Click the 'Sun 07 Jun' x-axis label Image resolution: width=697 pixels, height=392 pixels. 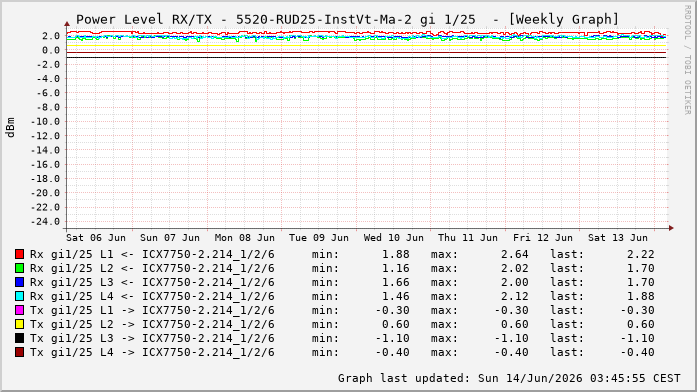click(x=170, y=238)
